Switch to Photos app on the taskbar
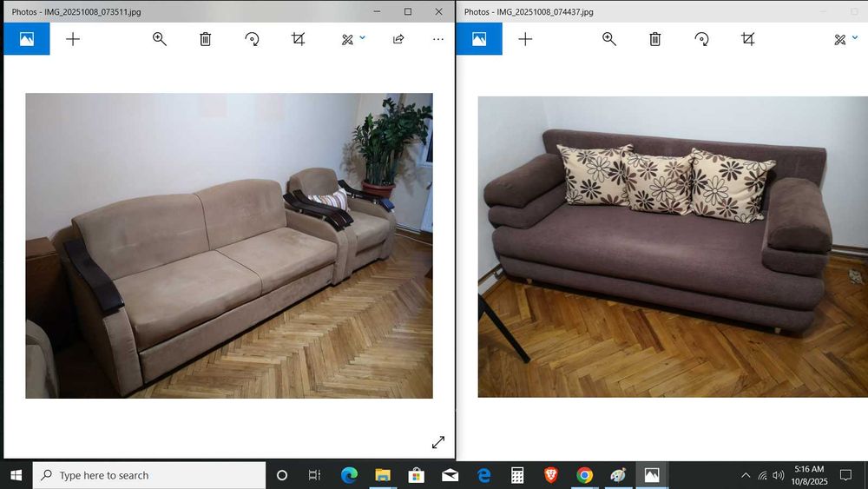Viewport: 868px width, 489px height. point(652,475)
